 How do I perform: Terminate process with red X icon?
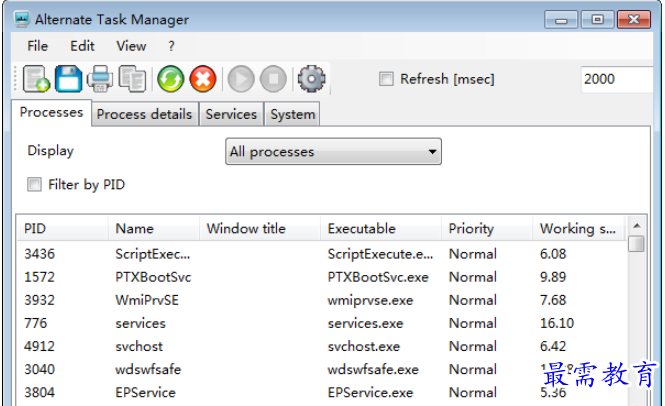203,79
